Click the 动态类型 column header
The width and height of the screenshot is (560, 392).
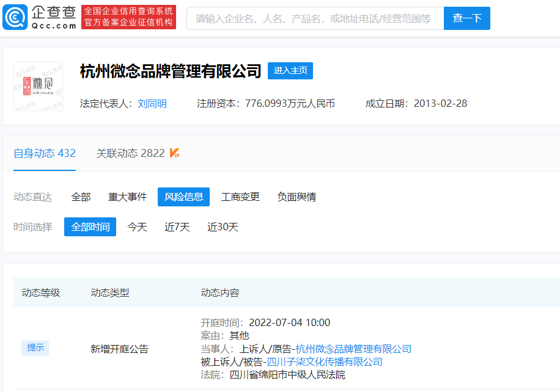pyautogui.click(x=110, y=293)
